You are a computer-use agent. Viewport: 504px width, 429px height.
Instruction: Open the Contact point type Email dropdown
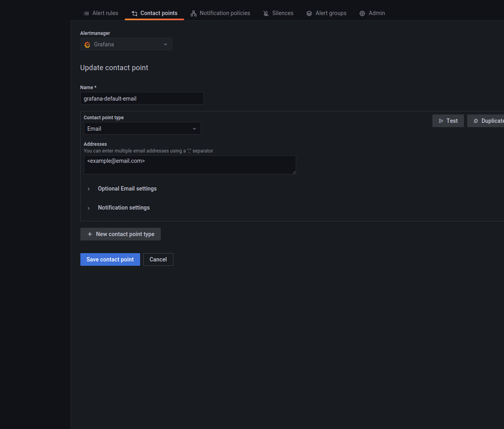(x=143, y=128)
